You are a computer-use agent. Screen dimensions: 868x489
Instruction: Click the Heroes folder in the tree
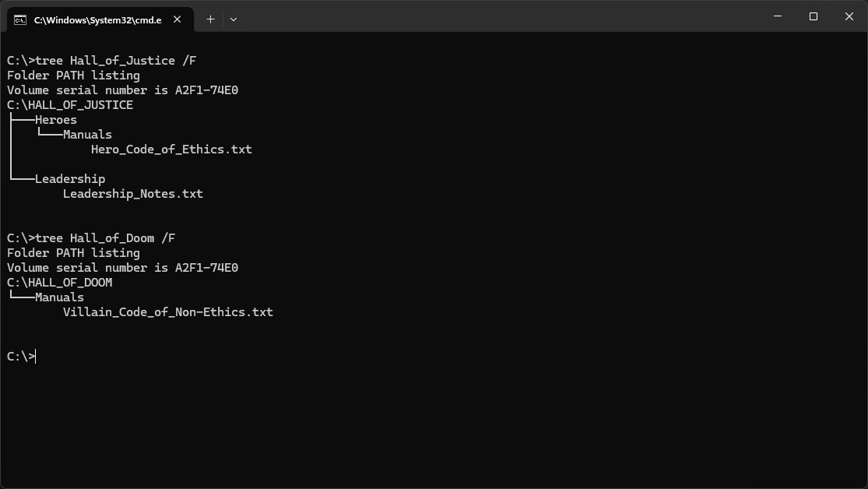pyautogui.click(x=56, y=120)
